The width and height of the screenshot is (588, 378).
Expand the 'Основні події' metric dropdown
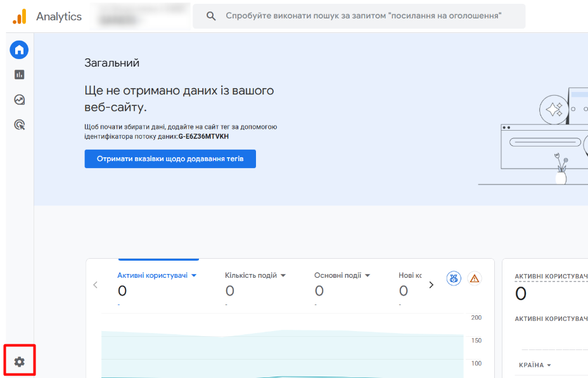367,275
